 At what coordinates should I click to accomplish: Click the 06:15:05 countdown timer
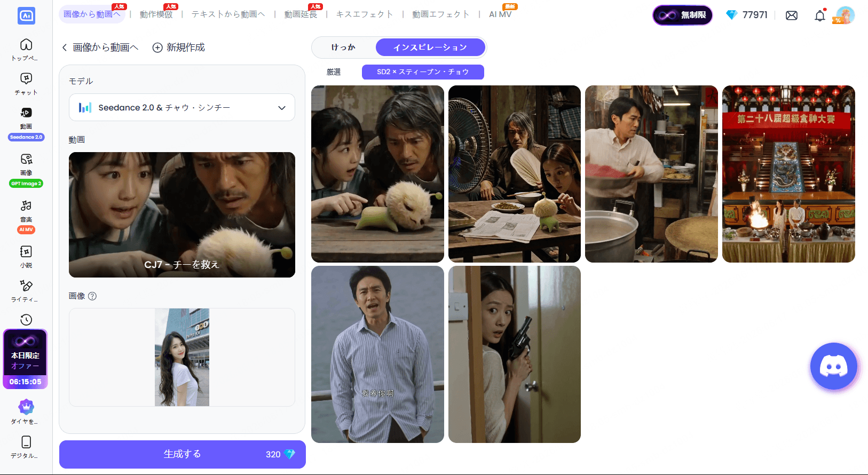pos(25,382)
